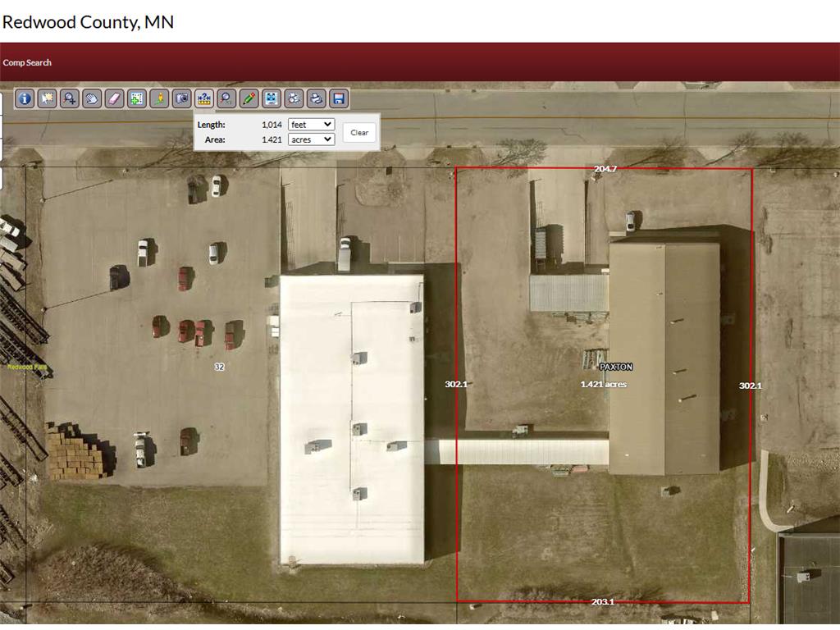Open the Comp Search menu

27,62
